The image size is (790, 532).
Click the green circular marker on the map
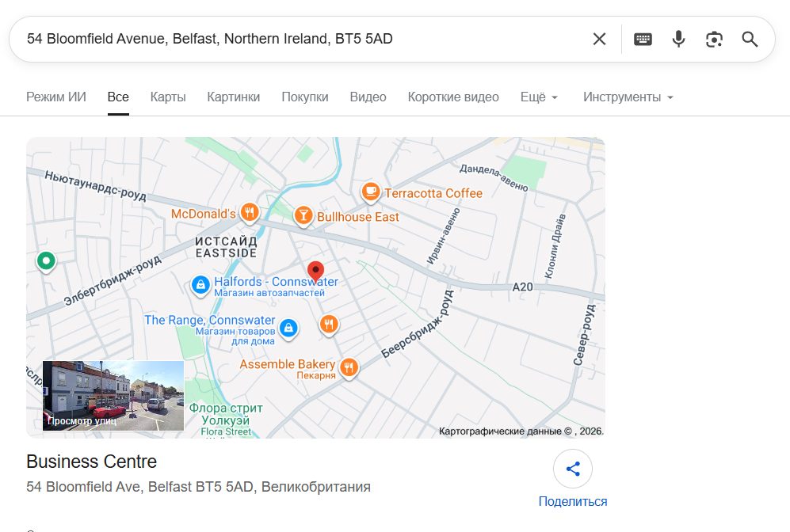point(46,261)
